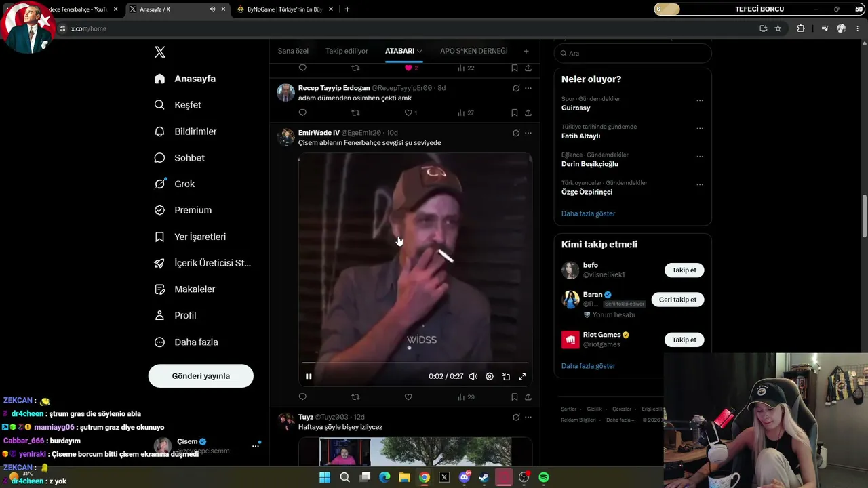Open options for Guirassy trend
The image size is (868, 488).
(x=700, y=100)
